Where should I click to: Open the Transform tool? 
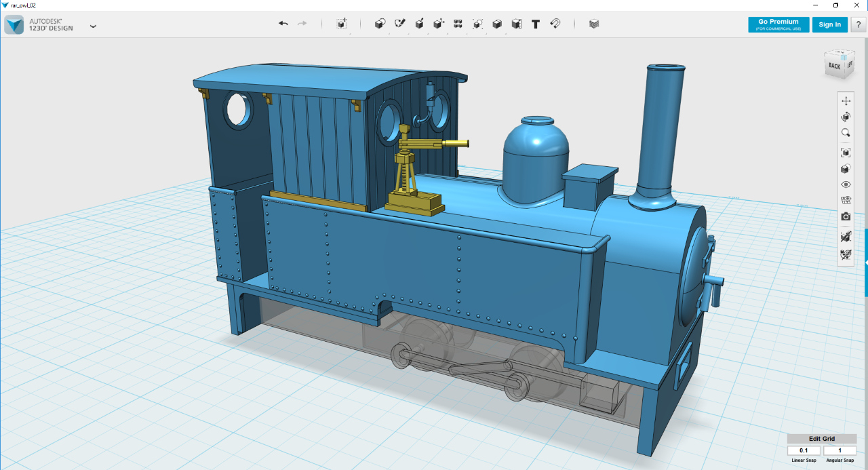tap(342, 24)
